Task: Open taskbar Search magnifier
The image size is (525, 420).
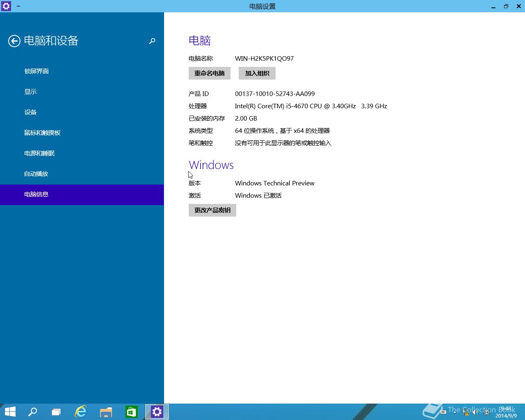Action: coord(32,412)
